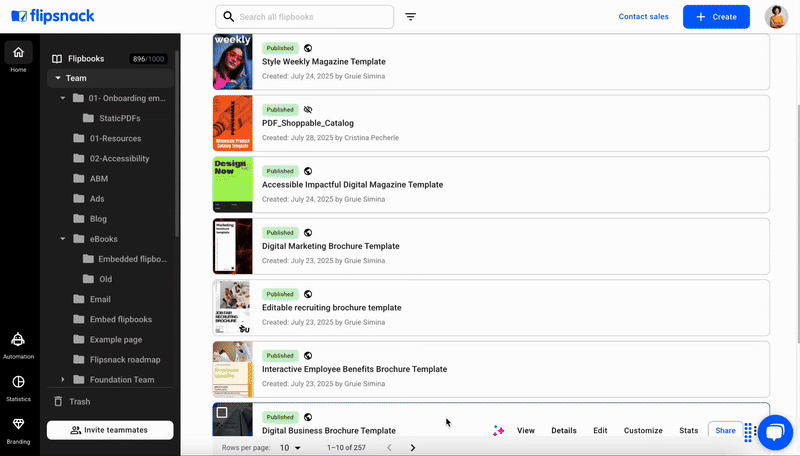Open the rows per page dropdown
The height and width of the screenshot is (456, 800).
tap(290, 448)
